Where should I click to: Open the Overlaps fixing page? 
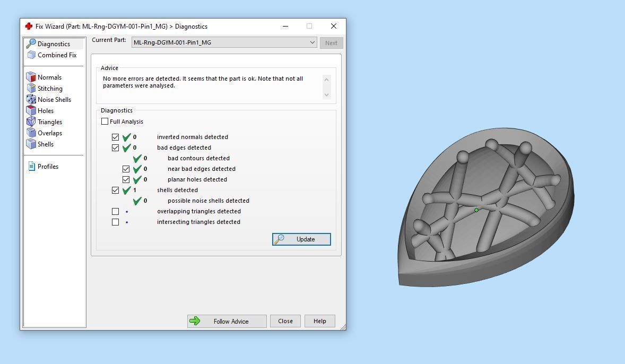point(50,133)
